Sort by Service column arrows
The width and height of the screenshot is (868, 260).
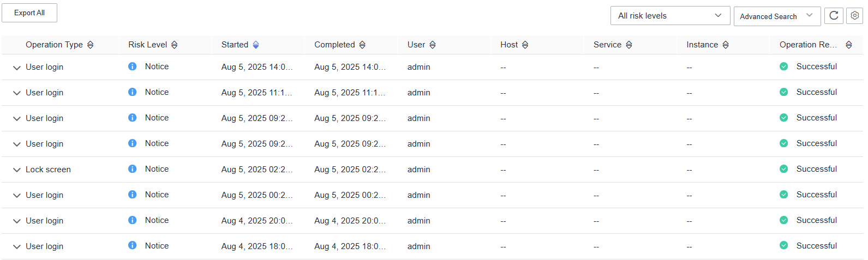(629, 45)
